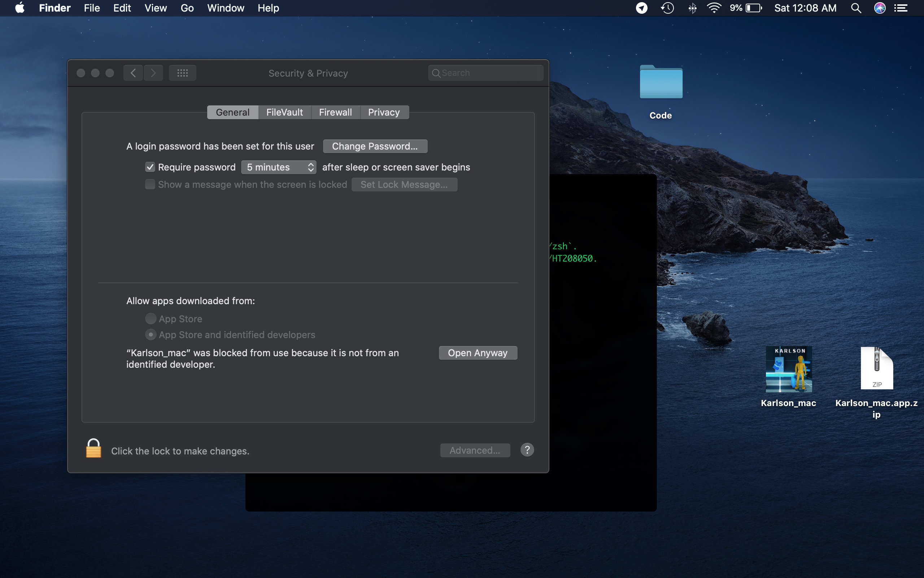The image size is (924, 578).
Task: Open the Edit menu
Action: 122,8
